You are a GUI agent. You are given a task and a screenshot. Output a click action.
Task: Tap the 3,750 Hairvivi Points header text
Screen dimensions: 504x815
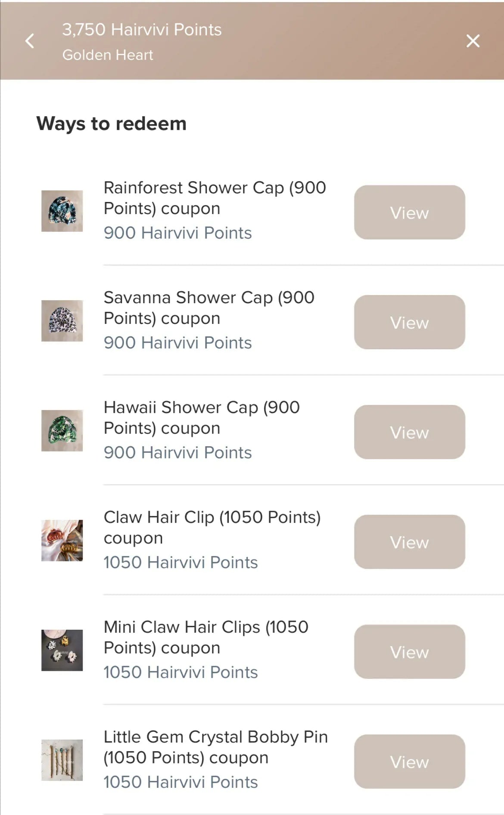tap(142, 29)
